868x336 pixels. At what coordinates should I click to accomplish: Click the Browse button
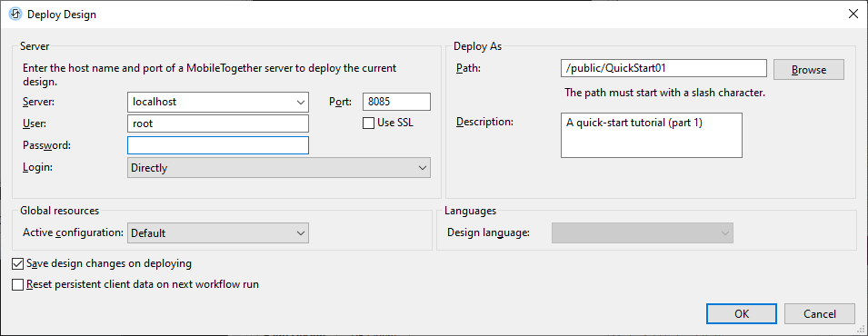coord(809,70)
